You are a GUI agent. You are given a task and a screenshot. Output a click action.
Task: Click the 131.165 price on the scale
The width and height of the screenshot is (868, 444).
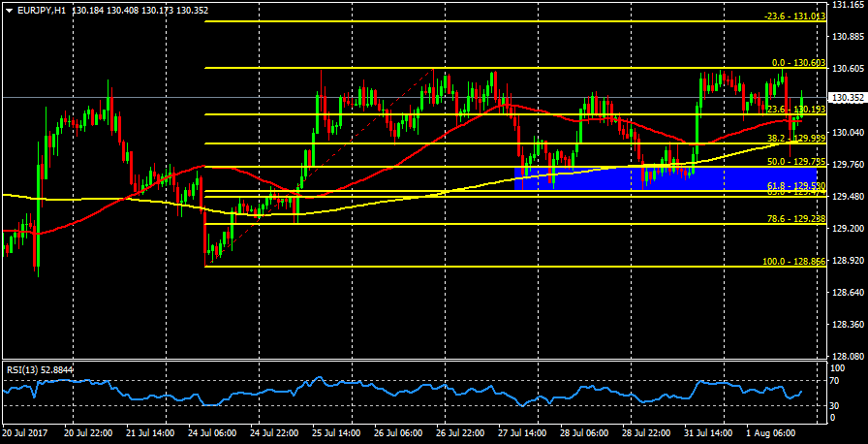tap(849, 5)
